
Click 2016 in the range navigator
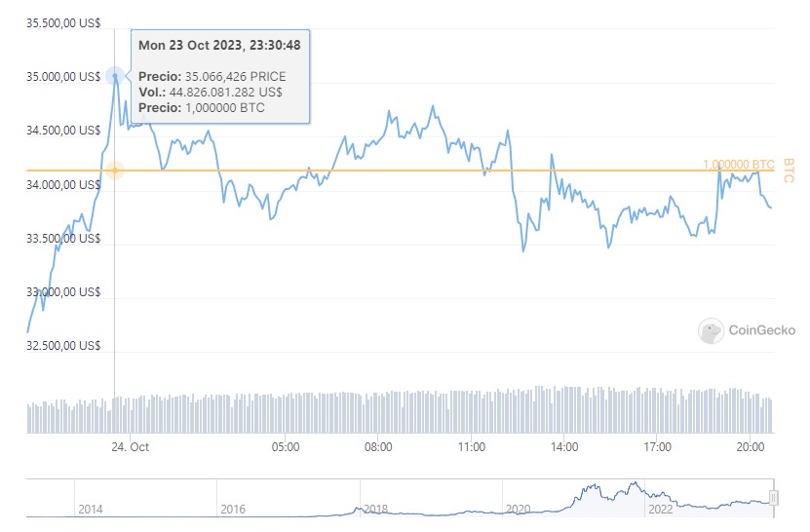click(x=232, y=509)
